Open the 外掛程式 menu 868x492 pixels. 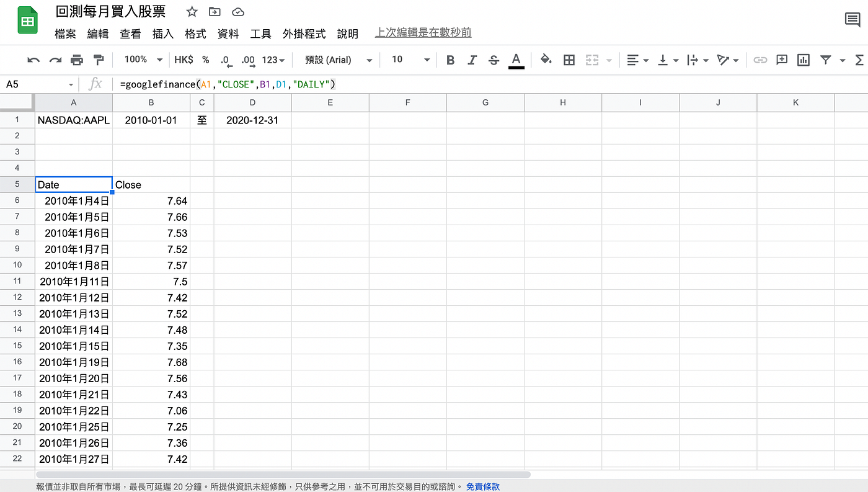tap(304, 34)
